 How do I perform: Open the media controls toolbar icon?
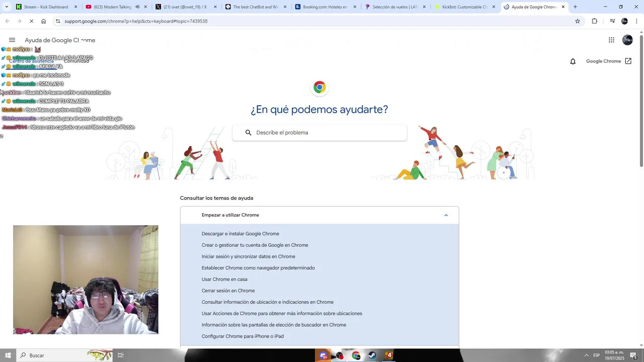pyautogui.click(x=612, y=21)
